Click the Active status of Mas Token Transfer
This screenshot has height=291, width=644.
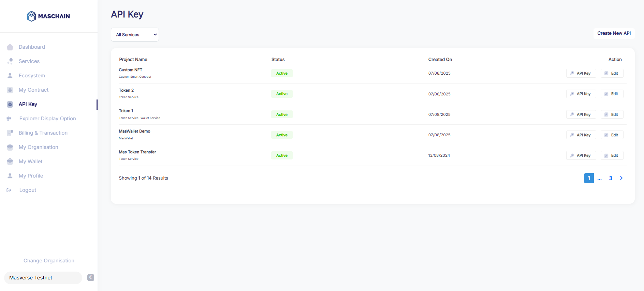coord(282,155)
